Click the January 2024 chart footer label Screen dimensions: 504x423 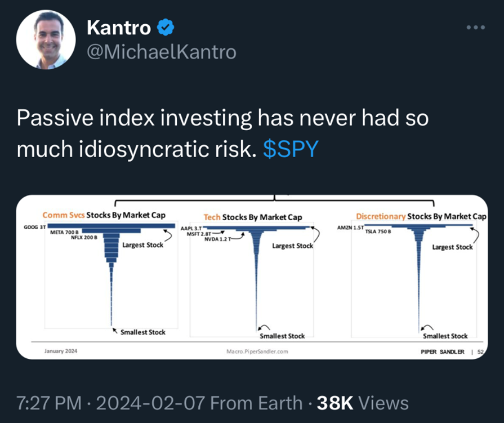(61, 351)
